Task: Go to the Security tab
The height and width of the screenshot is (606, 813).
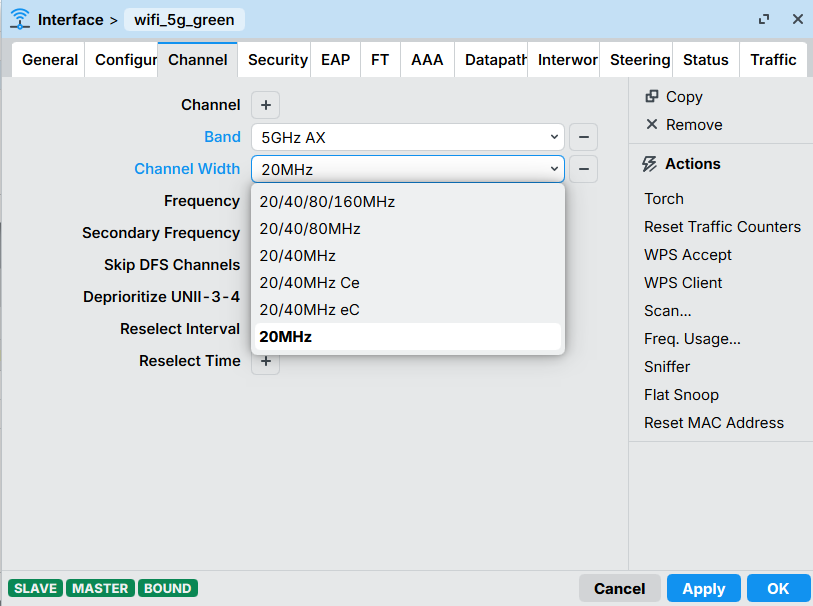Action: pyautogui.click(x=274, y=60)
